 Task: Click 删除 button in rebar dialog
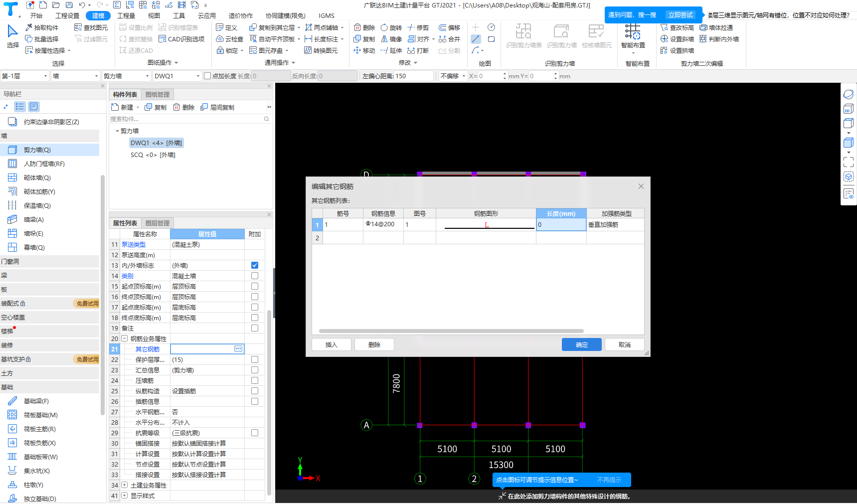point(374,344)
